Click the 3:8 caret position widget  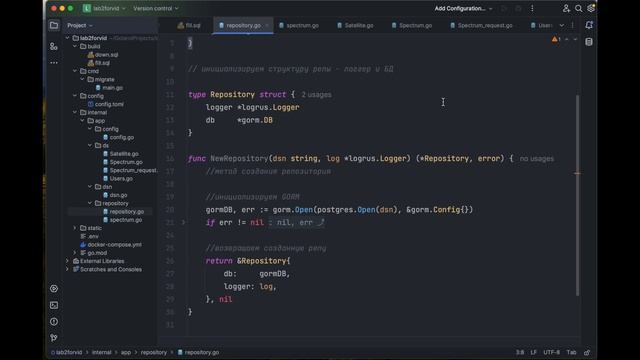coord(520,352)
